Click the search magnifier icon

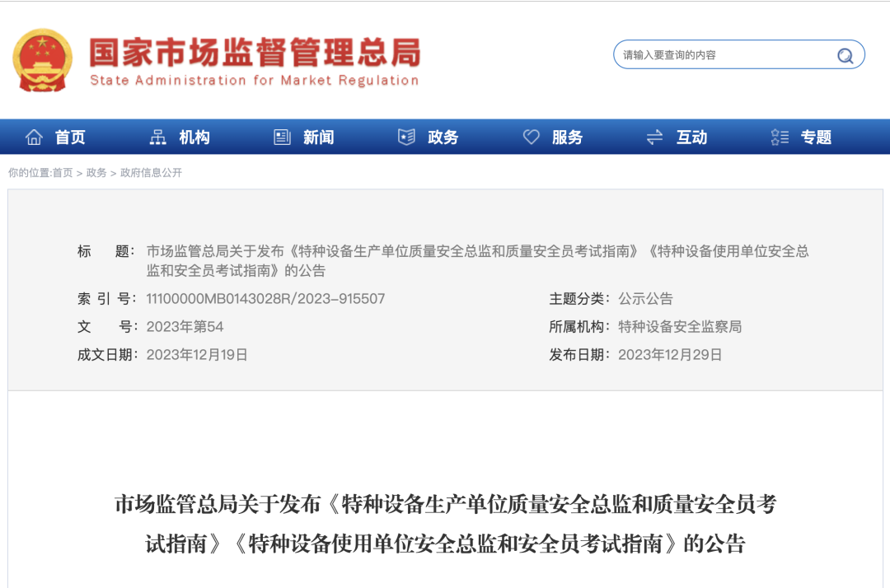click(x=845, y=55)
